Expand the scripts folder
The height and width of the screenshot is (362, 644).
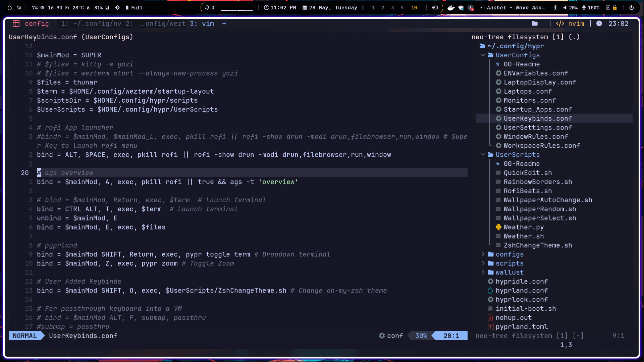click(483, 263)
